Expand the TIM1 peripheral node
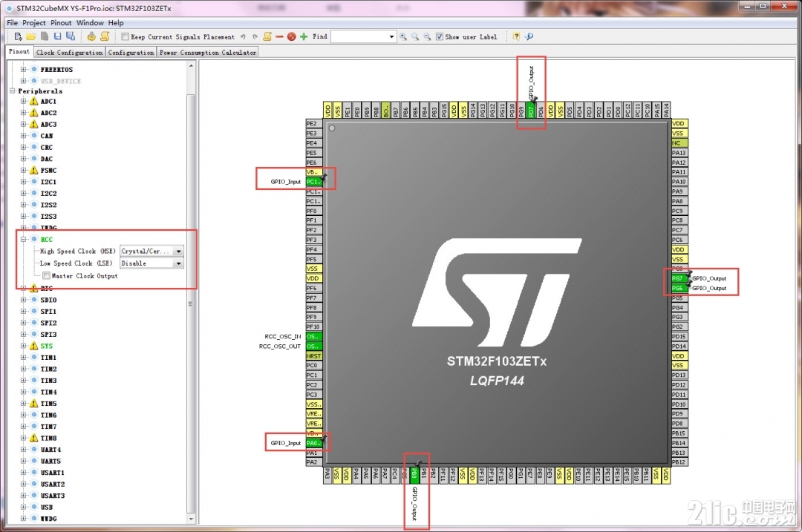The height and width of the screenshot is (532, 802). pos(23,357)
